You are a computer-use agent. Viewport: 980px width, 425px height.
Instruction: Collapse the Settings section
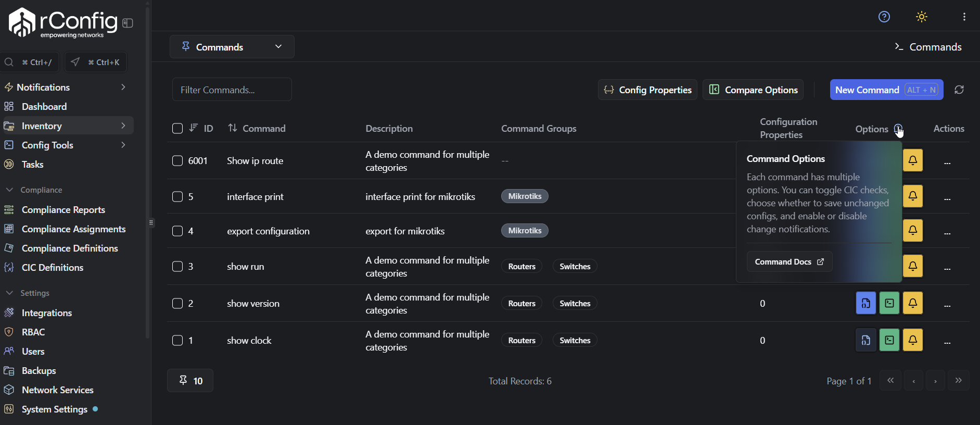(x=27, y=293)
